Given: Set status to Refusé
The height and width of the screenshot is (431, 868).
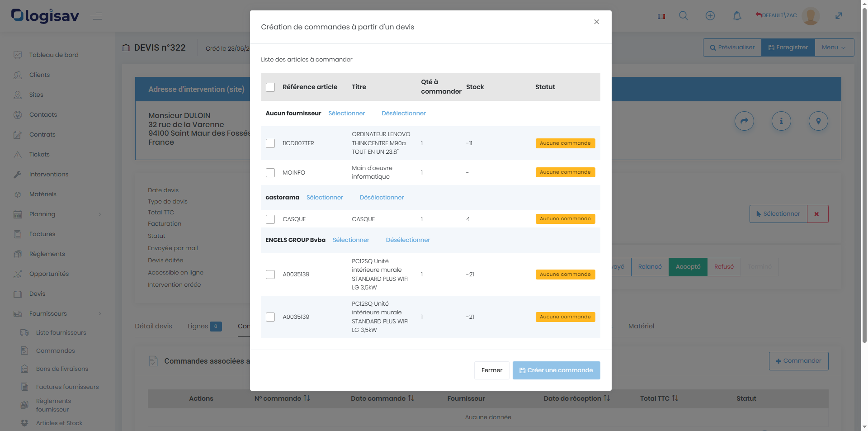Looking at the screenshot, I should 724,267.
